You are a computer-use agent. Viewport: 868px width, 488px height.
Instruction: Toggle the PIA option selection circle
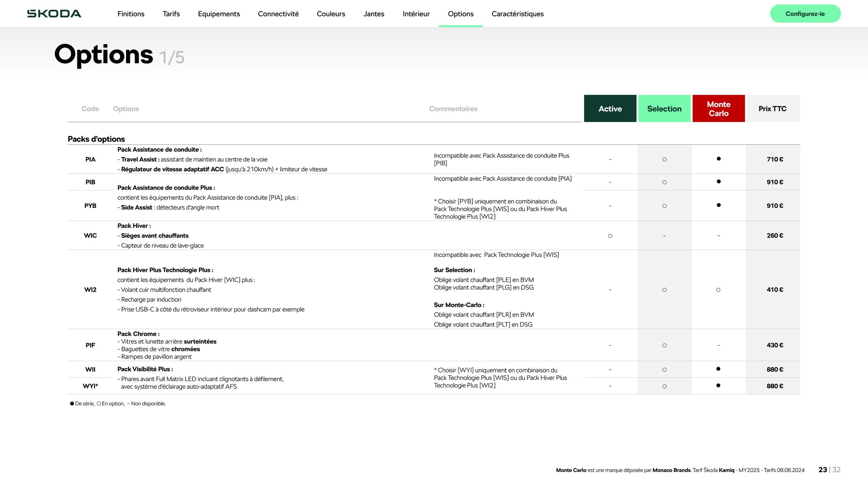pyautogui.click(x=664, y=159)
